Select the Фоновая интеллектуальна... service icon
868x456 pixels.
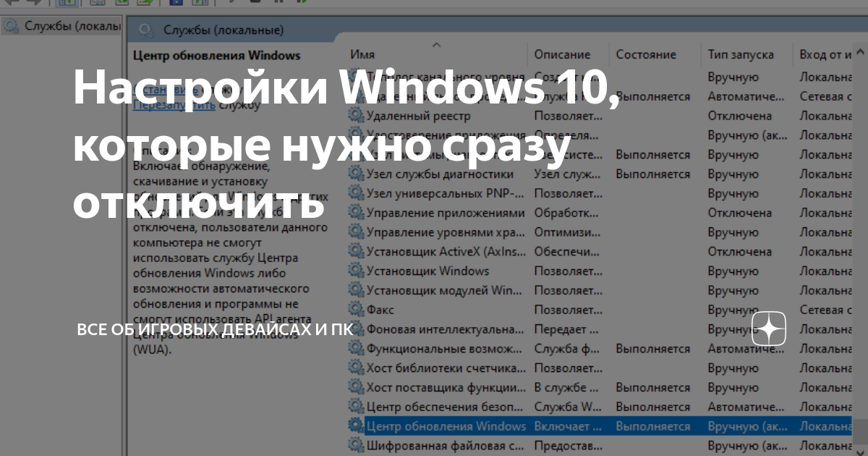pyautogui.click(x=356, y=329)
